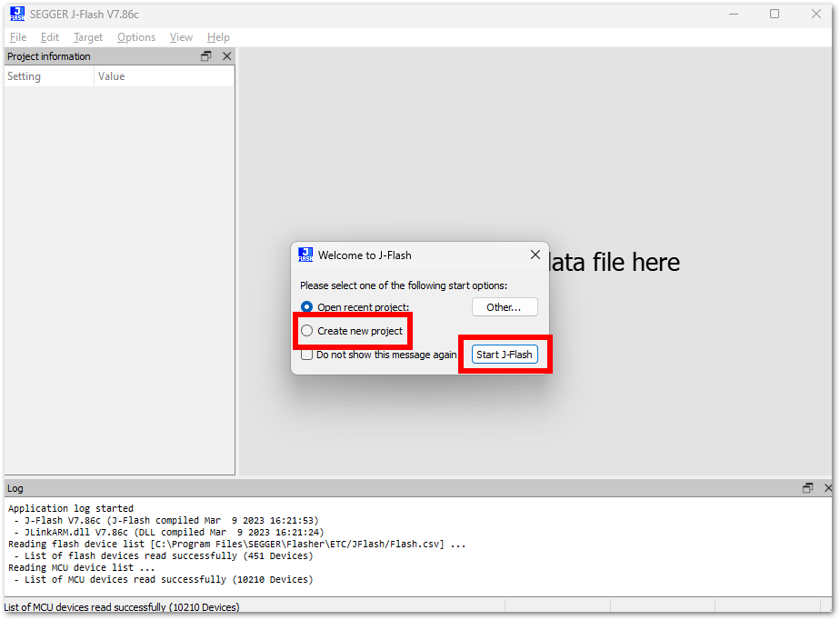This screenshot has height=620, width=840.
Task: Select the Open recent project radio button
Action: 307,307
